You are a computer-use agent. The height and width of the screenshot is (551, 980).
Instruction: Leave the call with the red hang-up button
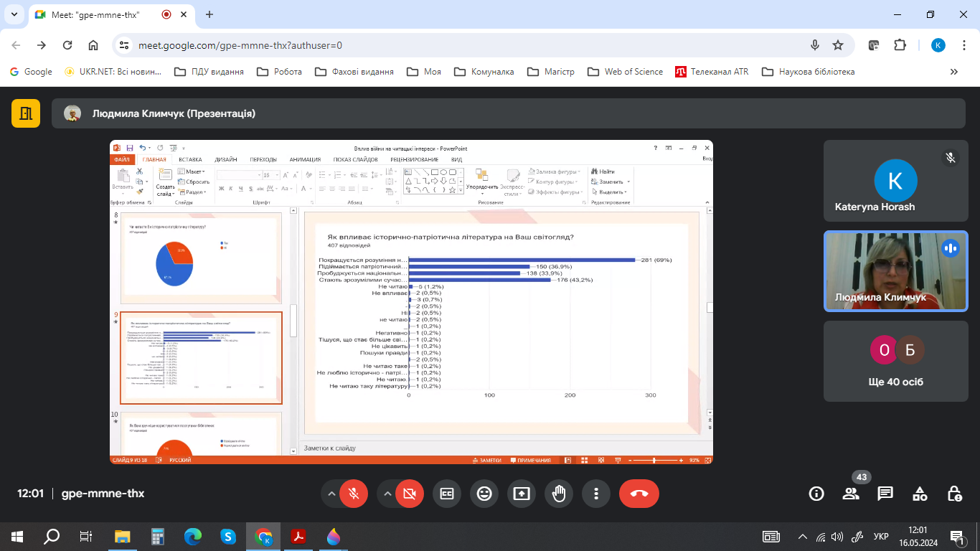tap(639, 494)
